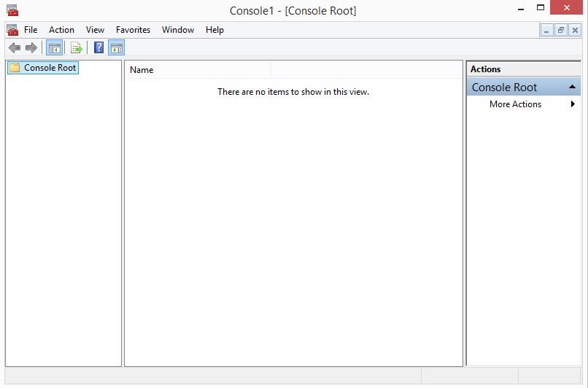Image resolution: width=588 pixels, height=388 pixels.
Task: Click the console icon beside File menu
Action: (x=12, y=30)
